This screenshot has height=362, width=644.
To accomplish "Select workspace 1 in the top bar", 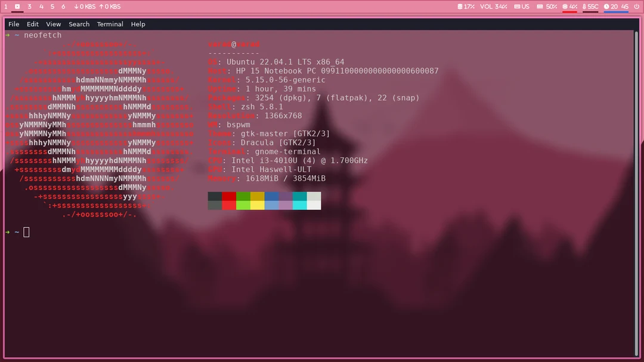I will click(x=5, y=7).
